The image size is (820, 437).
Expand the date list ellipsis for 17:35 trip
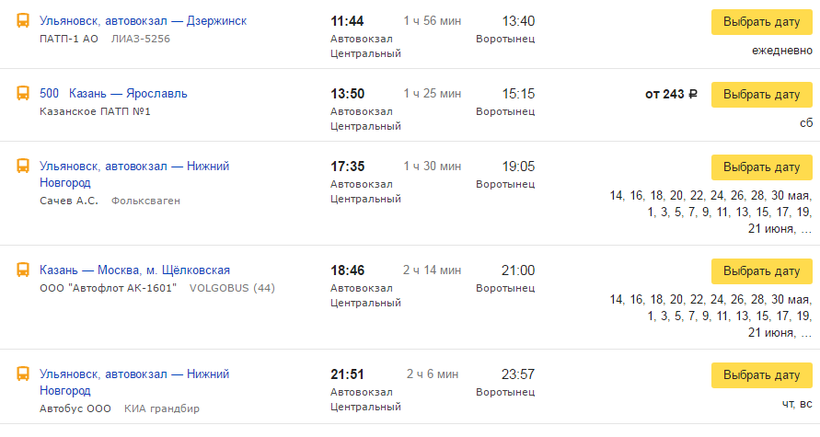[804, 230]
